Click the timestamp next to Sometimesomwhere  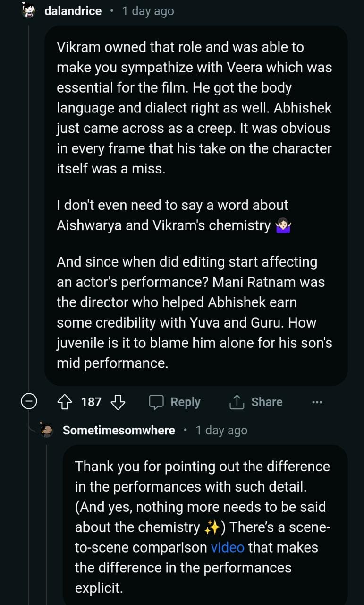221,430
